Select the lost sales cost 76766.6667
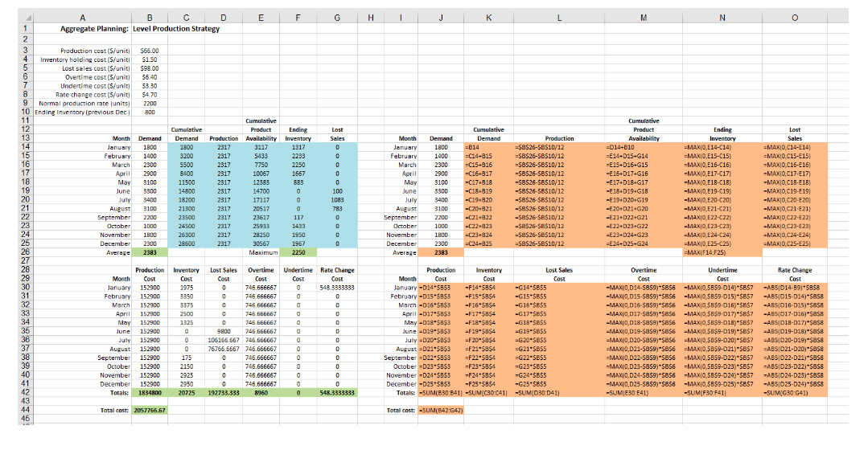This screenshot has width=868, height=450. click(223, 349)
